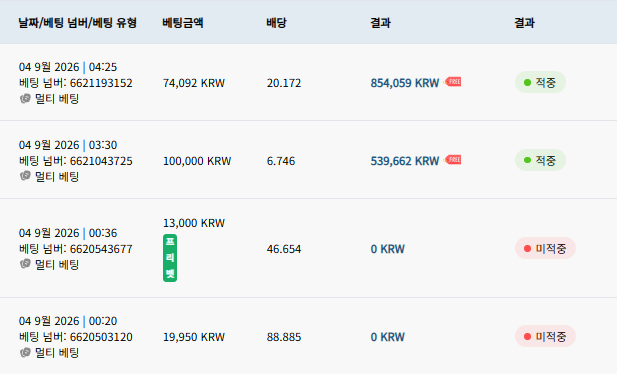Image resolution: width=617 pixels, height=374 pixels.
Task: Click 멀티 베팅 label in 04:25 row
Action: click(57, 98)
